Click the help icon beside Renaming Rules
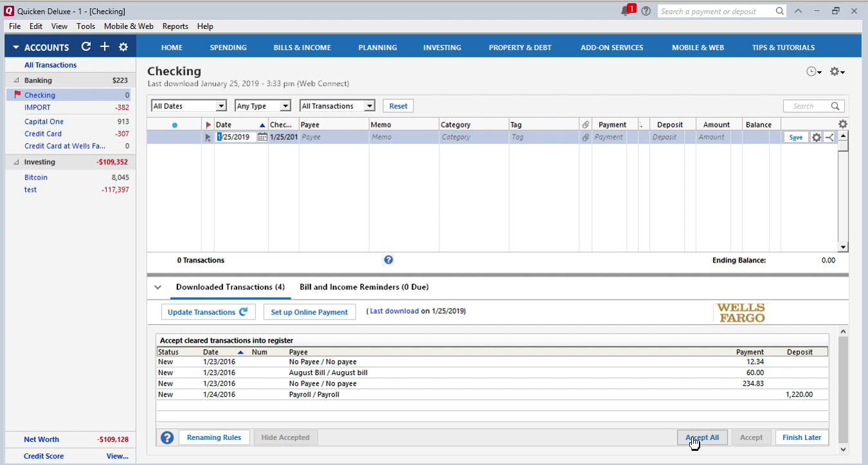 click(167, 437)
